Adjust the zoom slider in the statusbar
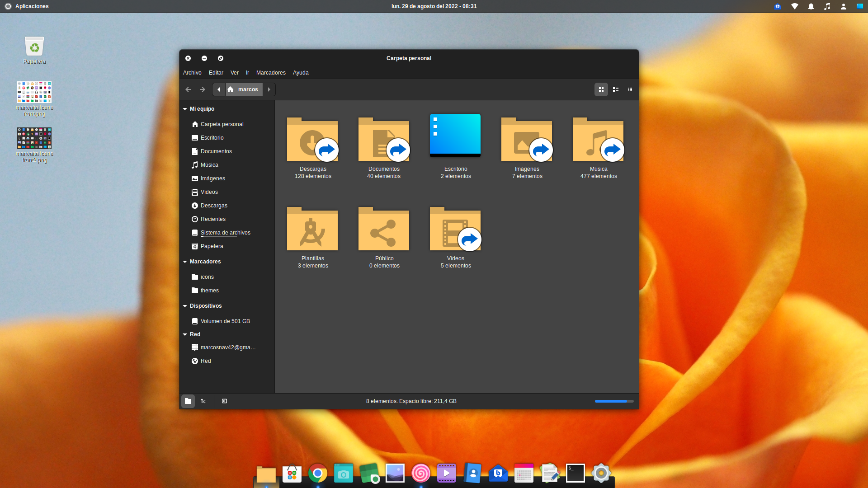The image size is (868, 488). 614,401
